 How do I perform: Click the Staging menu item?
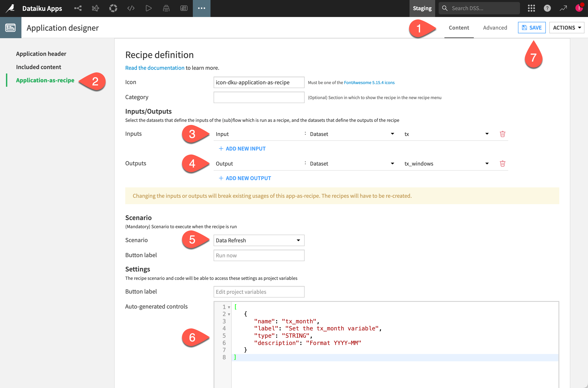422,8
